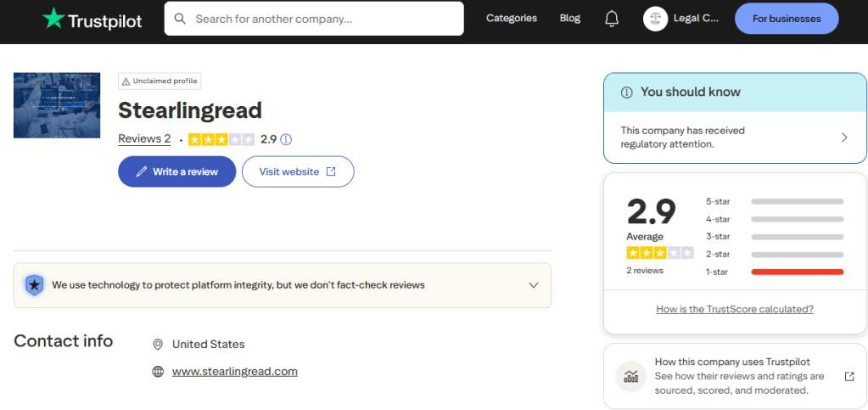
Task: Click the shield star integrity icon
Action: [x=34, y=285]
